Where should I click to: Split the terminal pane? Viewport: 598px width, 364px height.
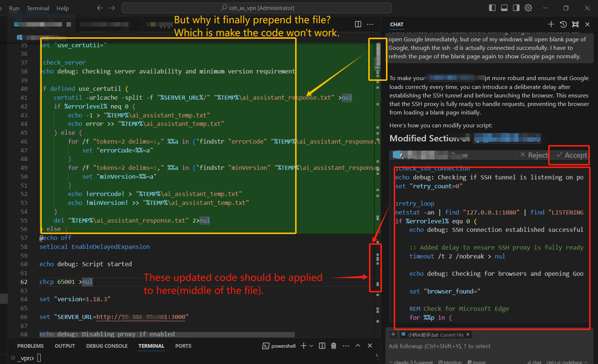[322, 346]
